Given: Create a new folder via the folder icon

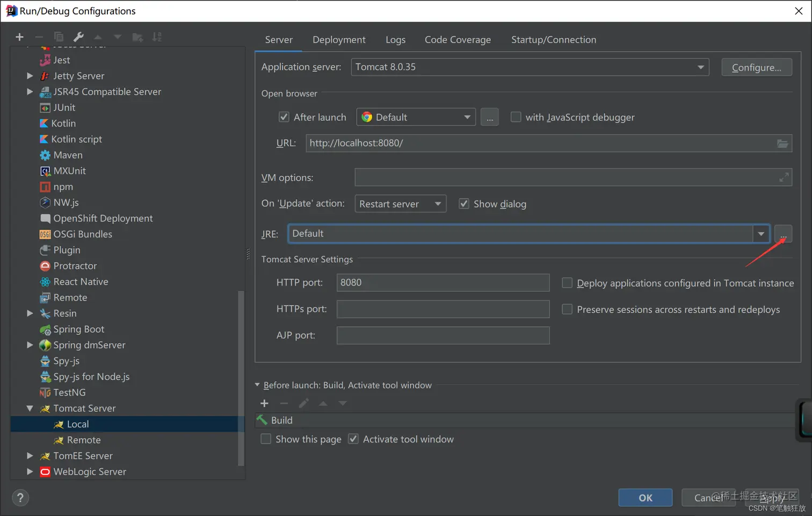Looking at the screenshot, I should 137,37.
